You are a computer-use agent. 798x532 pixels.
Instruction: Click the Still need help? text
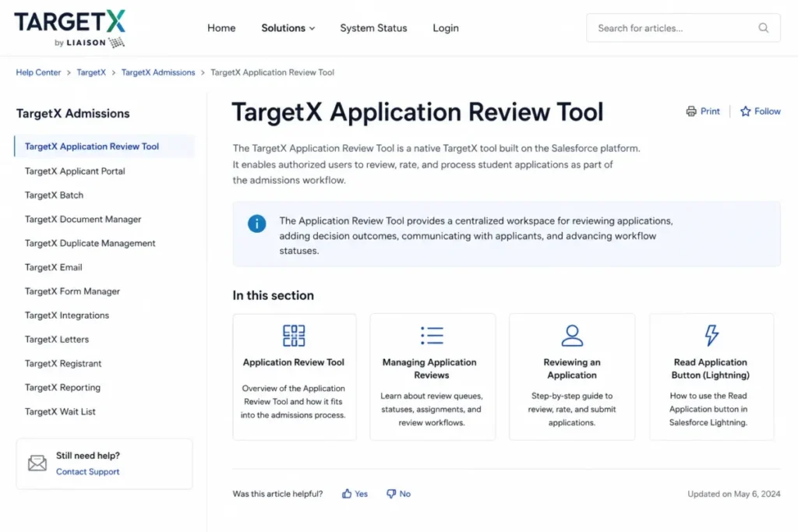coord(88,455)
